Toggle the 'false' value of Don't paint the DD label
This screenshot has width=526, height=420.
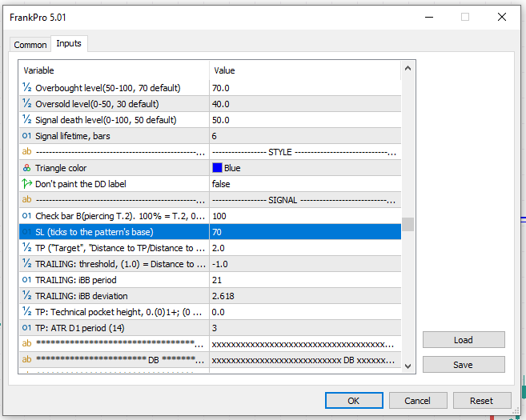(x=304, y=184)
